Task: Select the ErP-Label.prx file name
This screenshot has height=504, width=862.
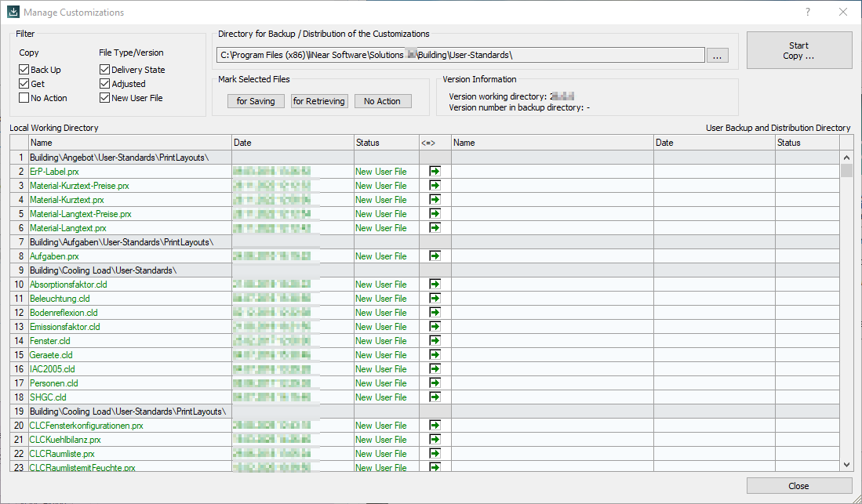Action: 54,172
